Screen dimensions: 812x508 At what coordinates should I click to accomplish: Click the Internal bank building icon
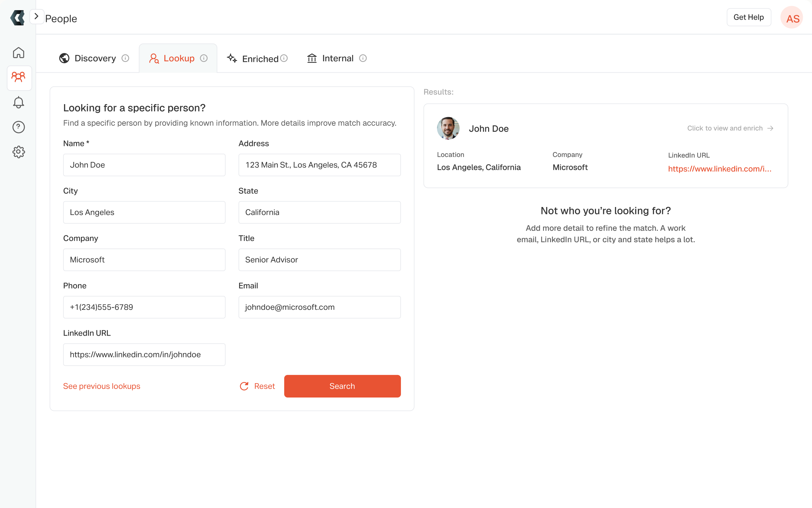pyautogui.click(x=312, y=58)
